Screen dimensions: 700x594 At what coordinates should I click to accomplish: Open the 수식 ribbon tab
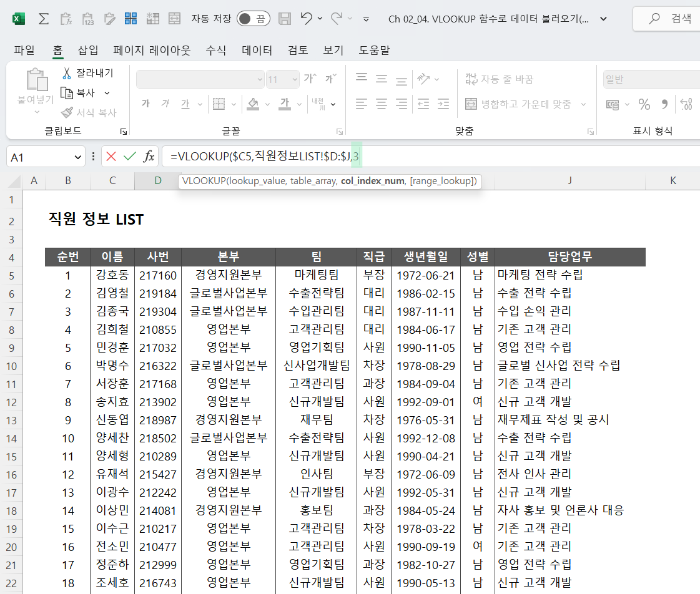[x=215, y=50]
